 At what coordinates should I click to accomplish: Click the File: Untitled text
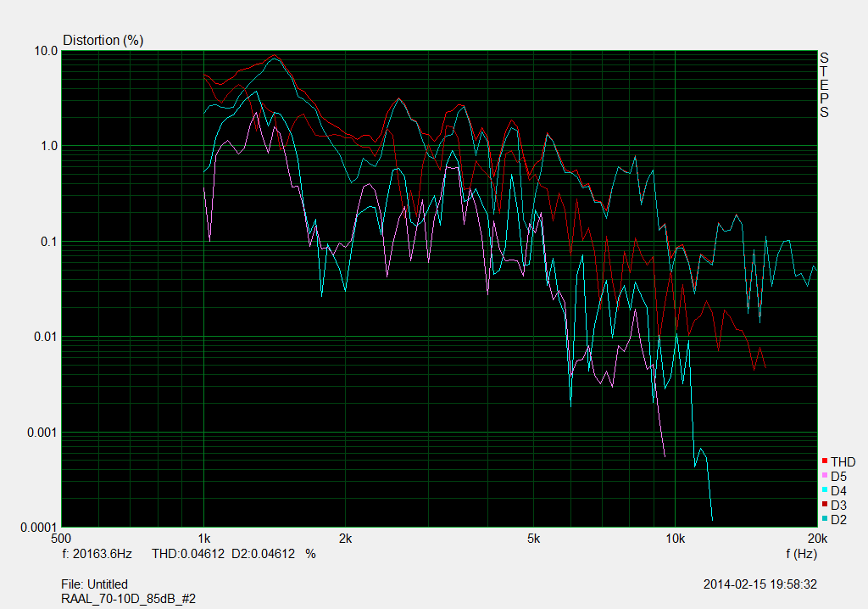tap(94, 584)
